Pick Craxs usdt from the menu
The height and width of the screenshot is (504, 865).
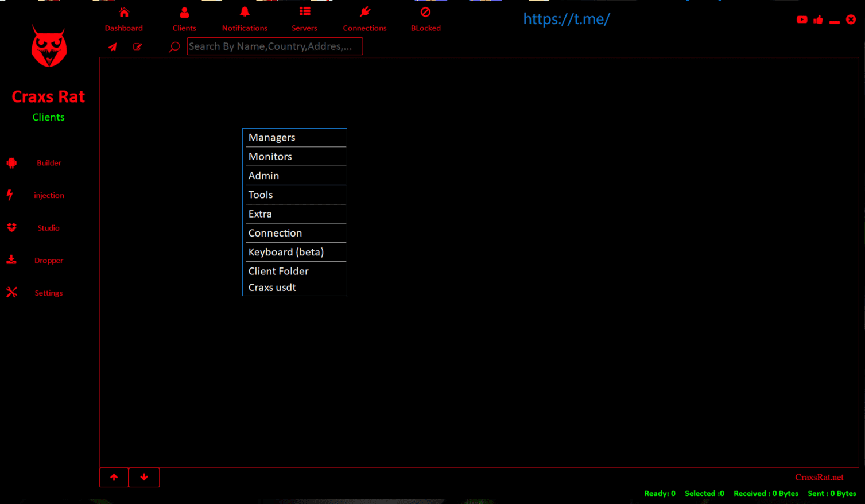tap(295, 288)
